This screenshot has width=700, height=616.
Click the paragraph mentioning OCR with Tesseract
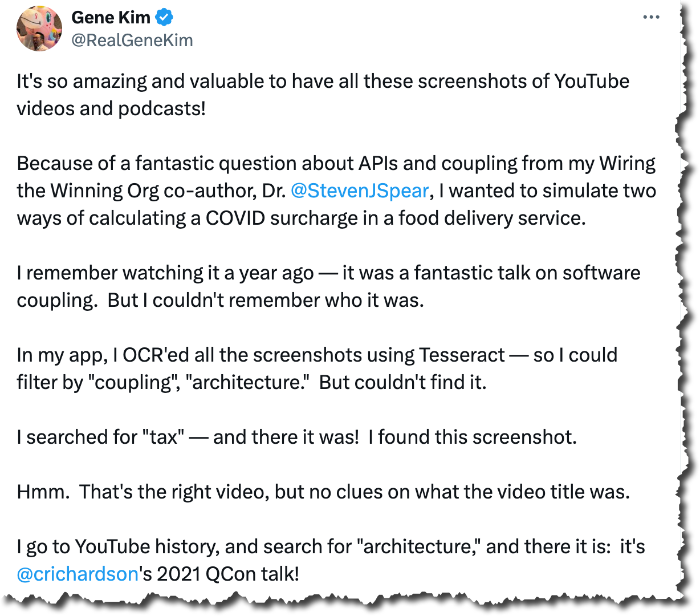[x=317, y=368]
